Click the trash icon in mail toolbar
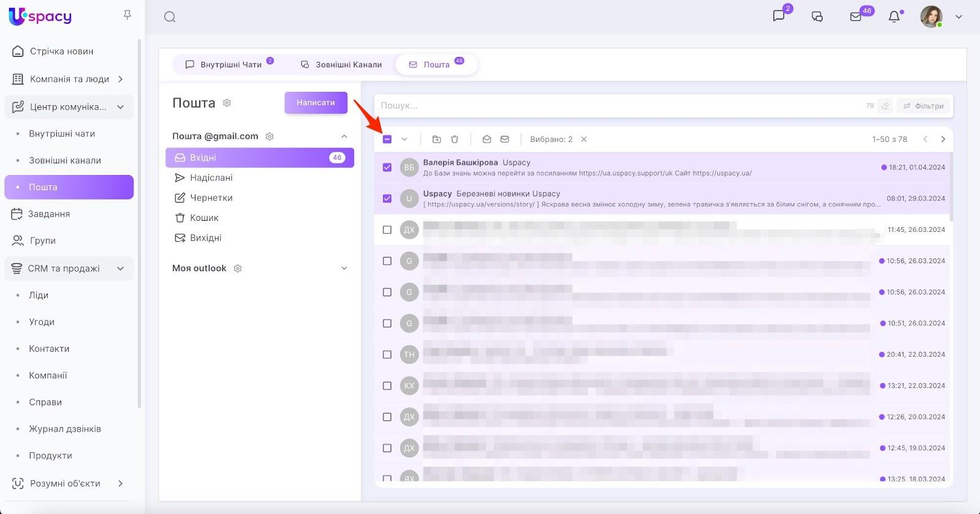Viewport: 980px width, 514px height. click(454, 140)
